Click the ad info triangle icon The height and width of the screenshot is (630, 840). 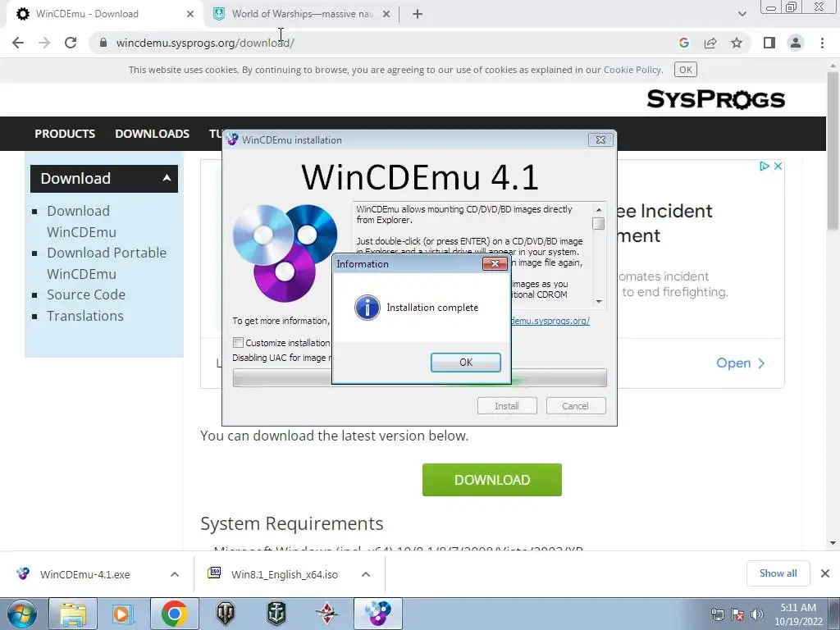point(765,166)
